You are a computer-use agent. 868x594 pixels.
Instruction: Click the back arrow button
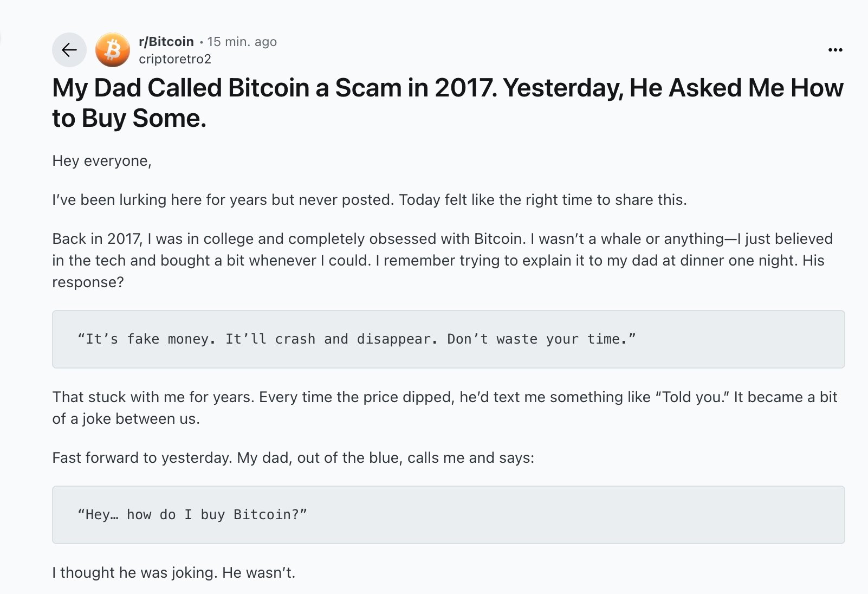click(x=69, y=50)
